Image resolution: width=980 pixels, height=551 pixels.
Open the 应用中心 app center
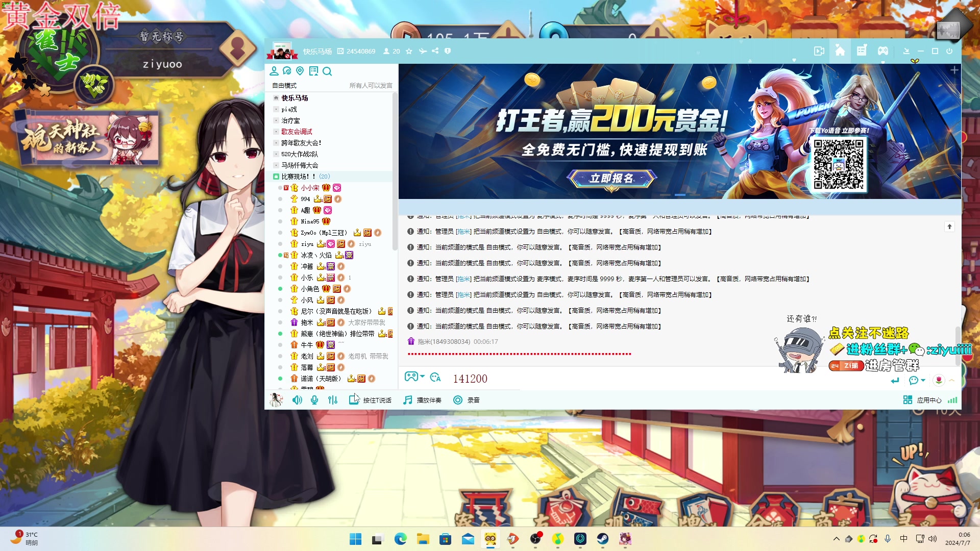click(x=922, y=400)
